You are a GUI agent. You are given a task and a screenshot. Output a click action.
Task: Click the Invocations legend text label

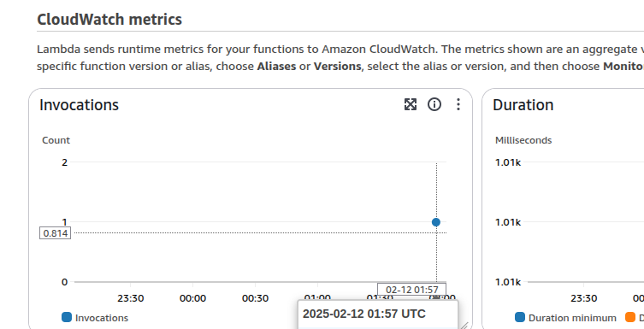(x=102, y=318)
